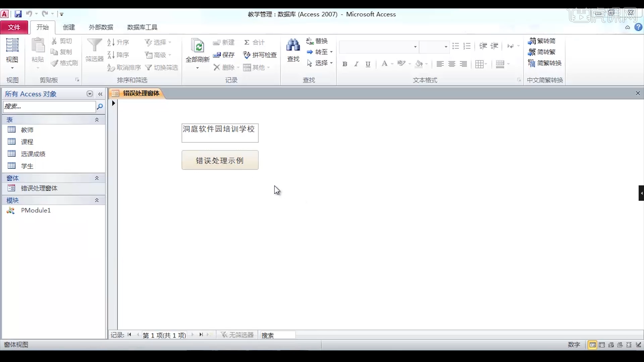Collapse the 表 tables group
The height and width of the screenshot is (362, 644).
coord(97,120)
